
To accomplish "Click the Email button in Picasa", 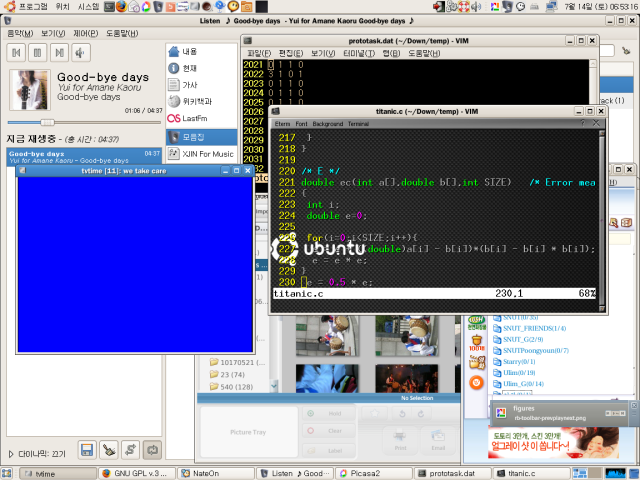I will tap(438, 441).
